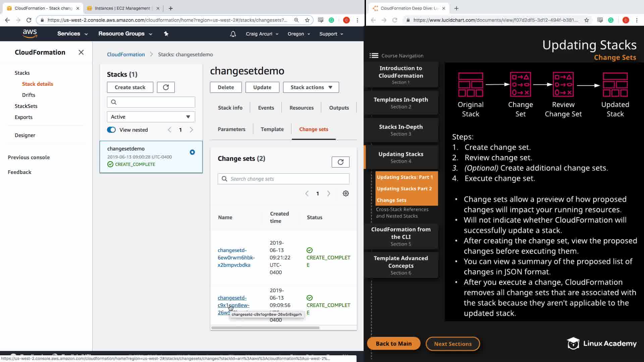Open the Stack actions dropdown
This screenshot has width=644, height=362.
point(311,87)
